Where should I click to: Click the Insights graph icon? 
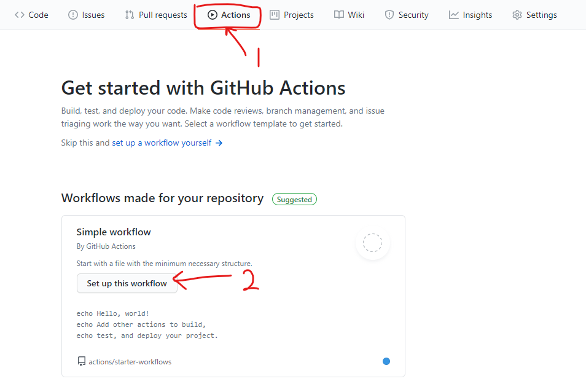[x=454, y=15]
